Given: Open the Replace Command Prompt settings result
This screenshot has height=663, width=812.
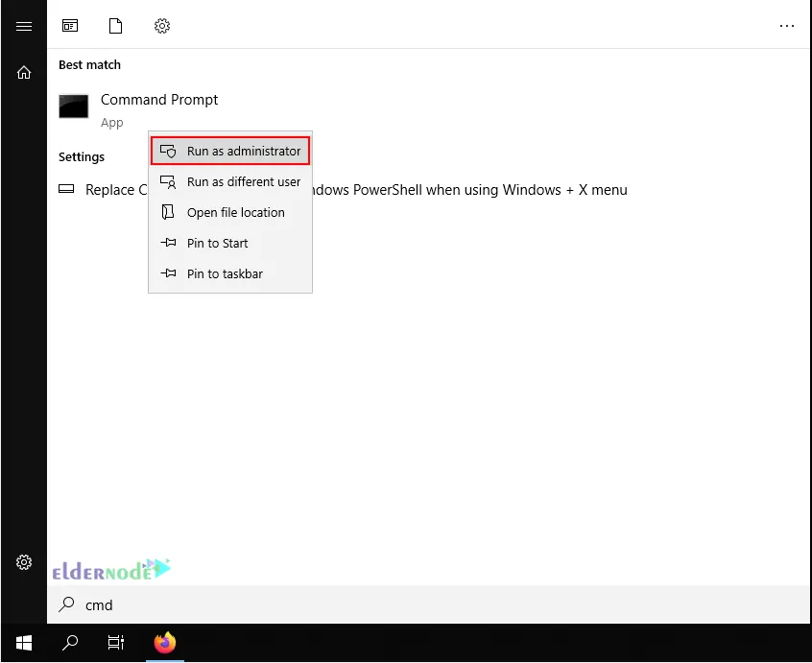Looking at the screenshot, I should coord(480,190).
